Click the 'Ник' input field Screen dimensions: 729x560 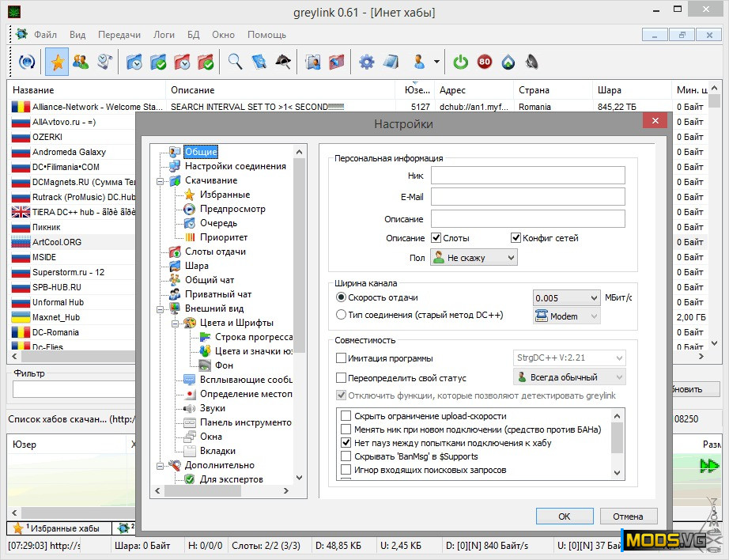click(527, 175)
